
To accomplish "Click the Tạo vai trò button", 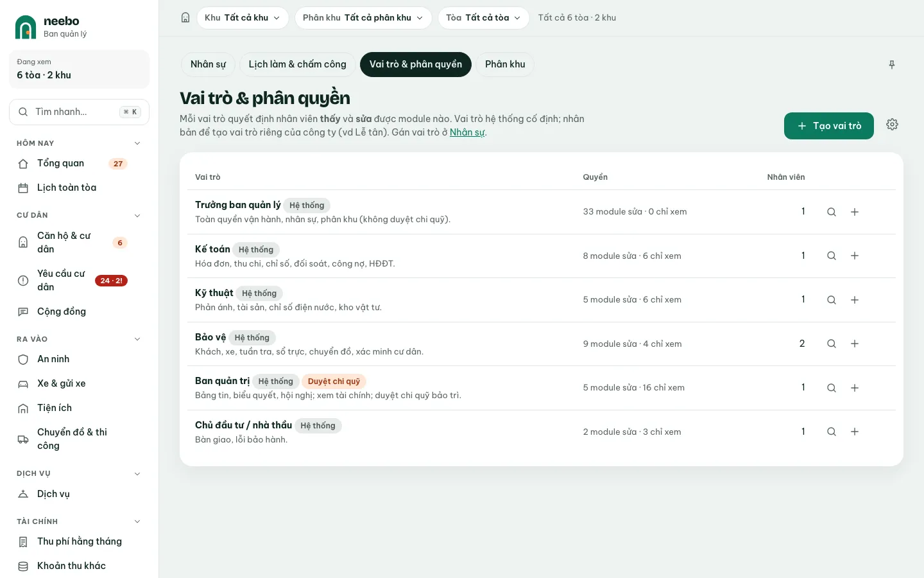I will coord(829,126).
